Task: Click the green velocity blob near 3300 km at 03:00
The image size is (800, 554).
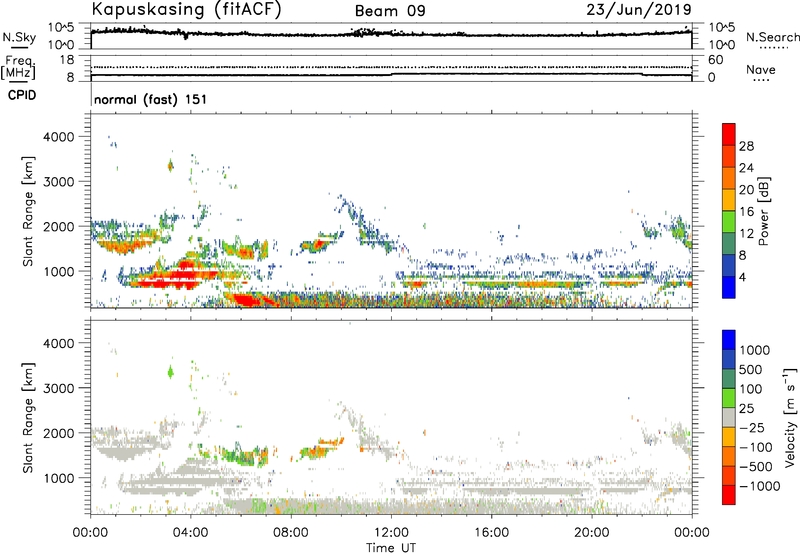Action: point(170,372)
